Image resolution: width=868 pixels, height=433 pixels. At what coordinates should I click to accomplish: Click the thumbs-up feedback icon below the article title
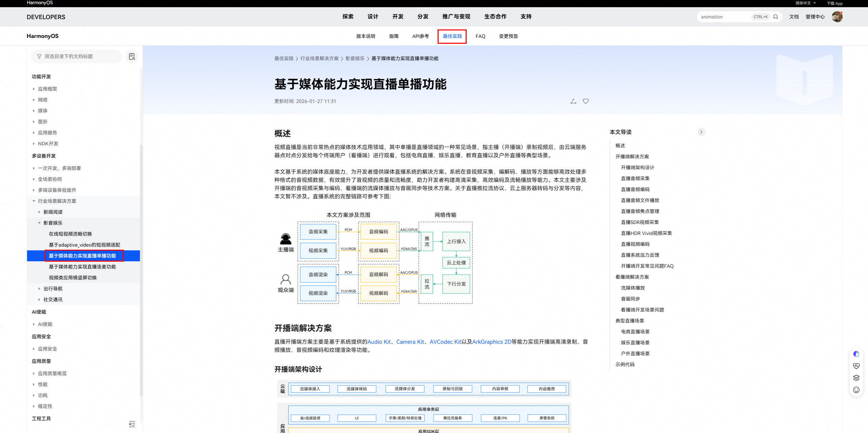tap(573, 101)
